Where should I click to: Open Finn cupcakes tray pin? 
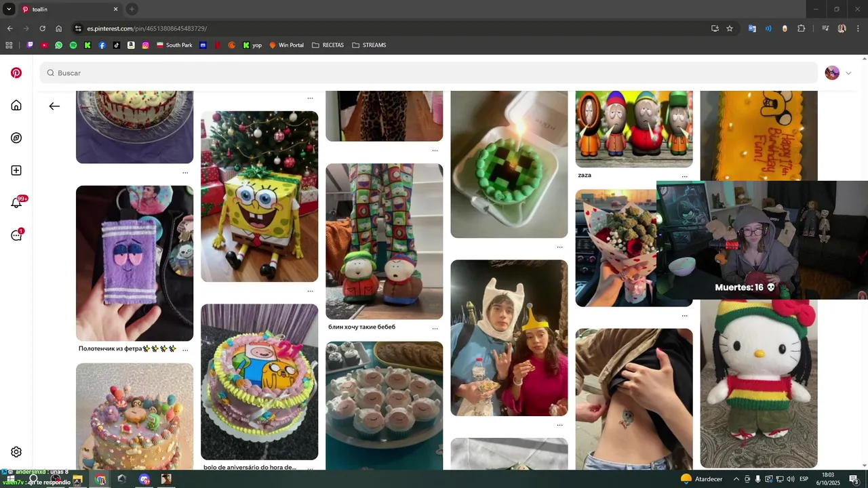click(x=384, y=405)
